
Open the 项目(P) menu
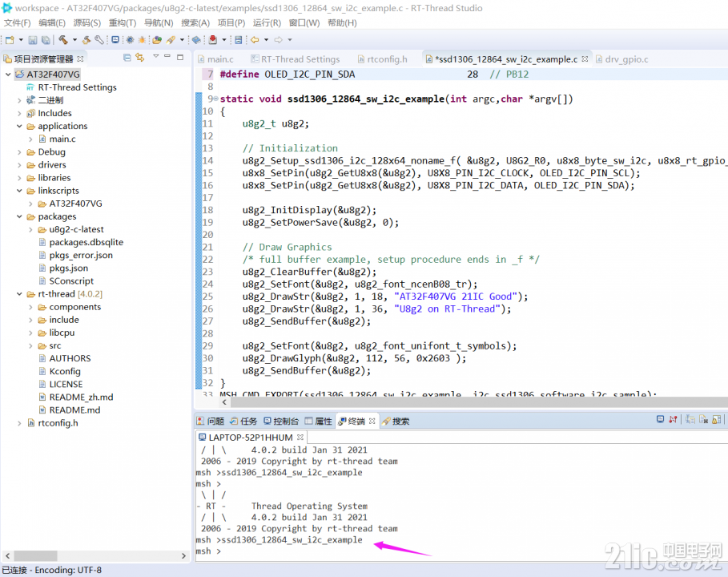pyautogui.click(x=231, y=22)
